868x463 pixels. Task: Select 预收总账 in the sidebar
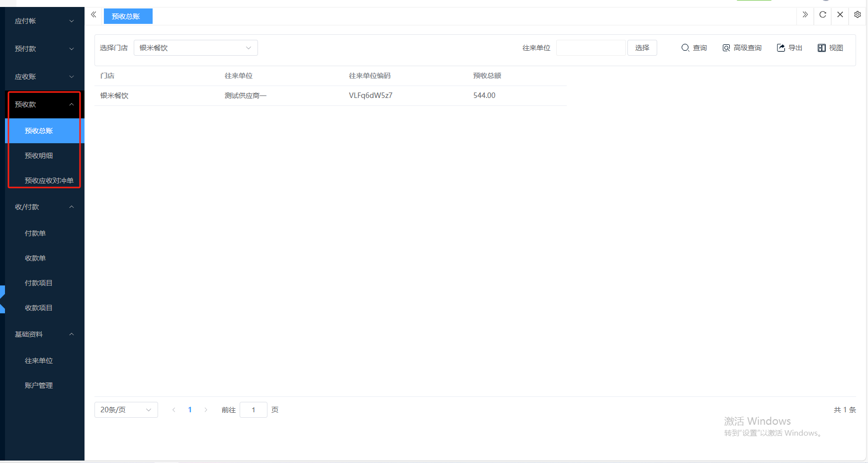[x=45, y=131]
